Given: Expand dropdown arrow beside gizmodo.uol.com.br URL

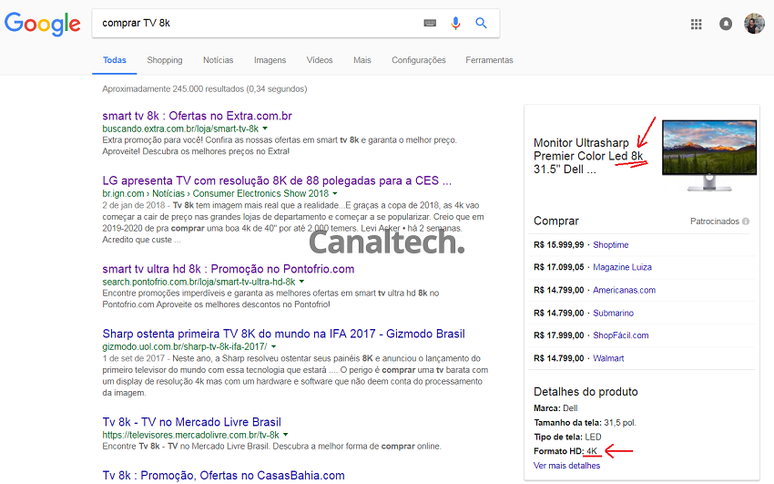Looking at the screenshot, I should pos(273,346).
